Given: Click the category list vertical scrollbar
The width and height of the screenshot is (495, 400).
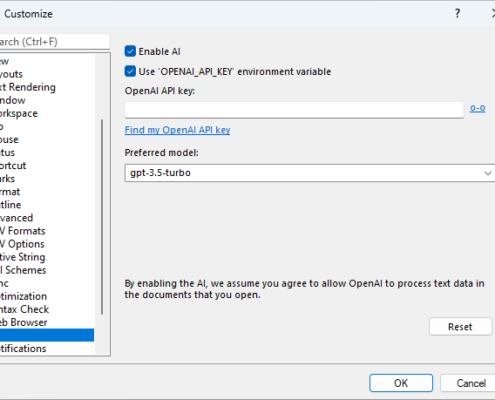Looking at the screenshot, I should [102, 217].
